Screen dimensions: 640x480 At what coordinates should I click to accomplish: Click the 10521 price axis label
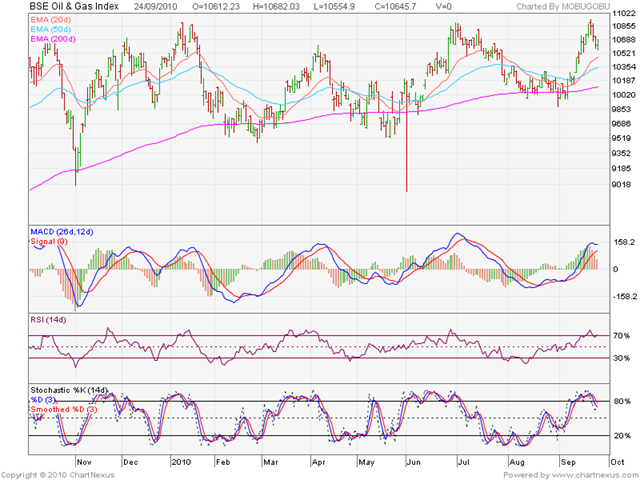pyautogui.click(x=624, y=53)
